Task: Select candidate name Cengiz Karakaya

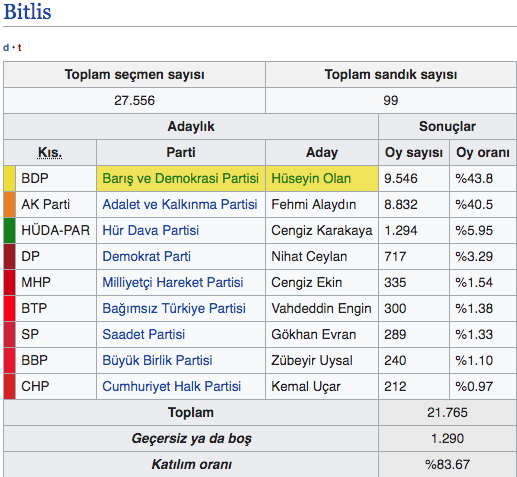Action: pos(322,230)
